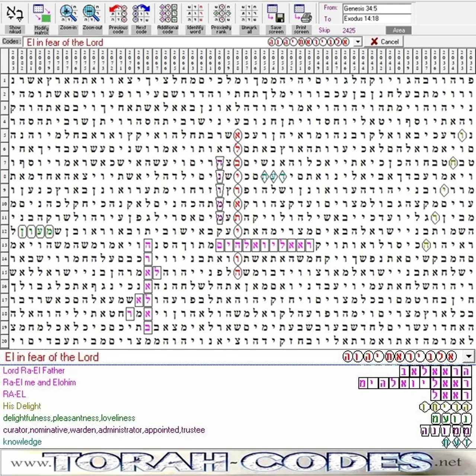Select 'Ra-El me and Elohim' in list
This screenshot has height=476, width=476.
39,382
